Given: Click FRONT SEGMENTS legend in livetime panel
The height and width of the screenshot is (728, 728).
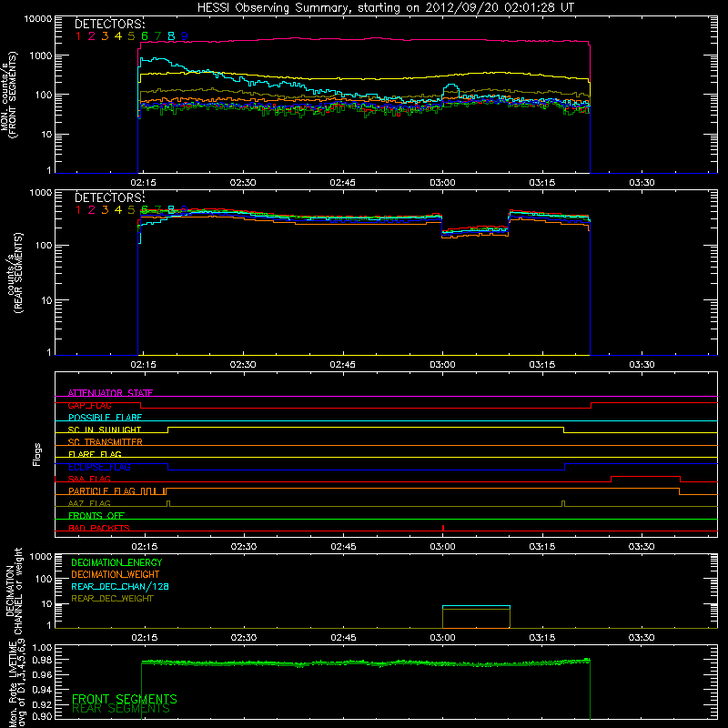Looking at the screenshot, I should 125,699.
